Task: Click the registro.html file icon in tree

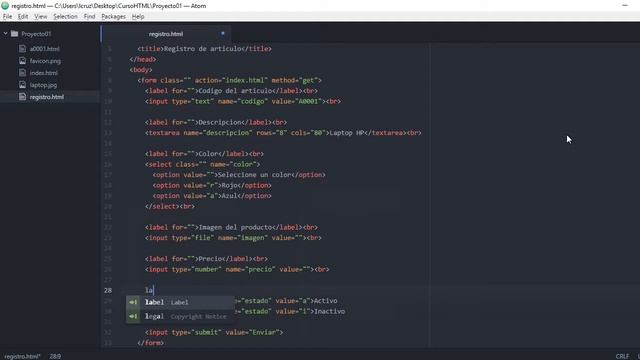Action: pos(22,97)
